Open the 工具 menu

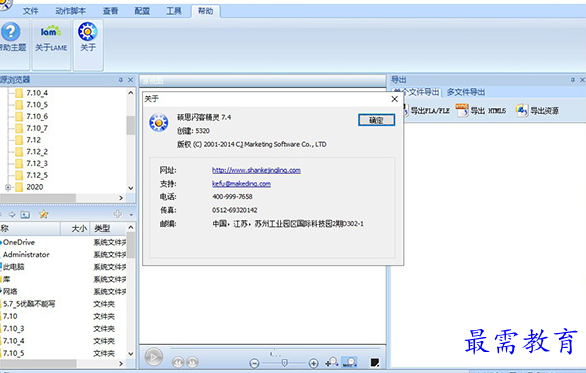tap(174, 11)
